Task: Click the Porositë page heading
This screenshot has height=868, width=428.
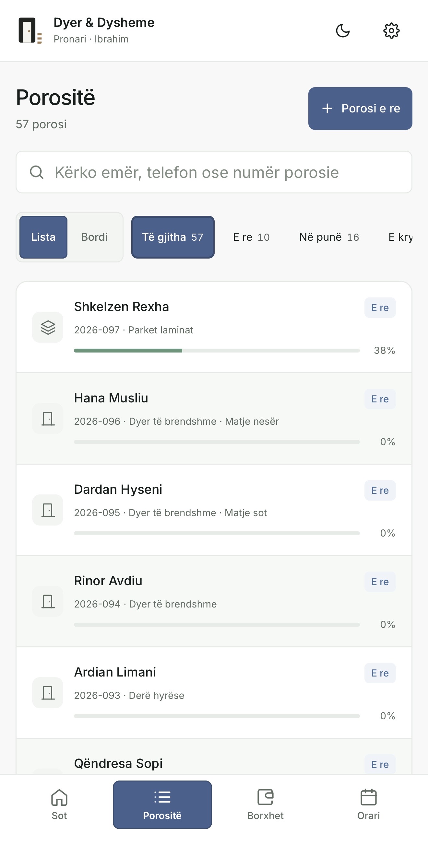Action: point(56,98)
